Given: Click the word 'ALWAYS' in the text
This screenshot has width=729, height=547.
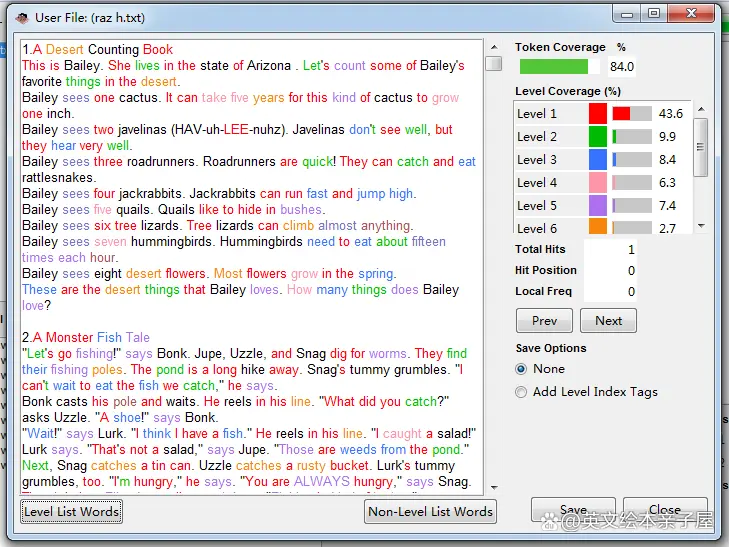Looking at the screenshot, I should 322,481.
